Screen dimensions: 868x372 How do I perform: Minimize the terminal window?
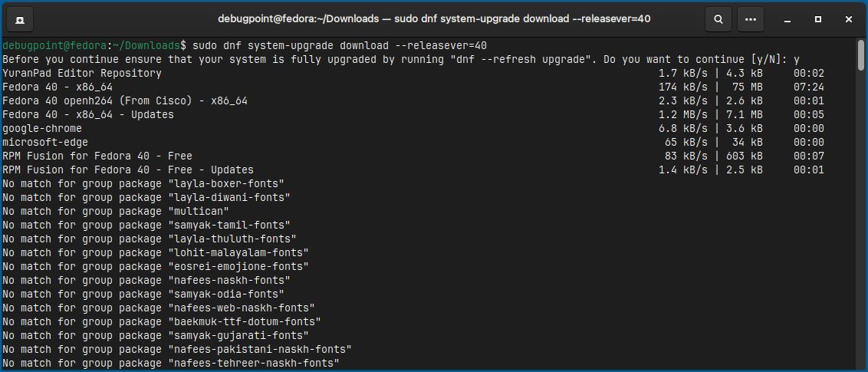tap(787, 19)
